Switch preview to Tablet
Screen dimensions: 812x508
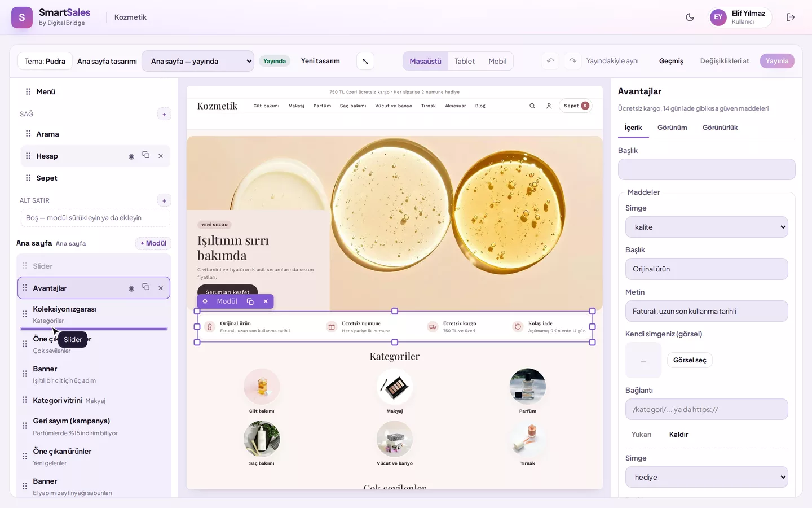[x=465, y=61]
